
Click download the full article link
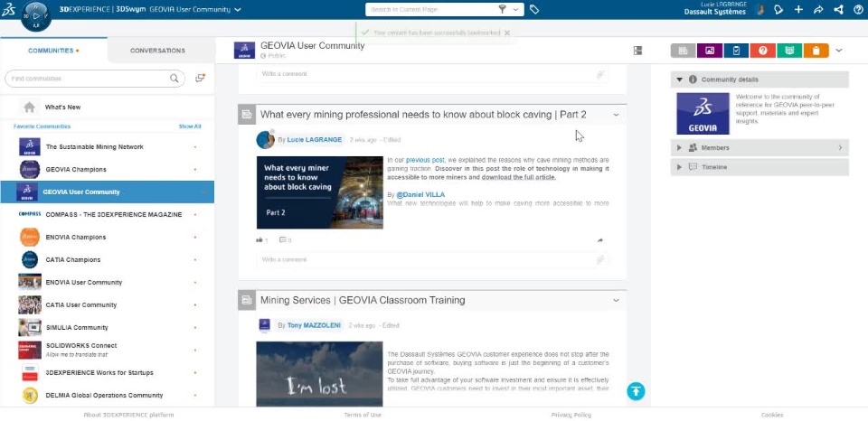(519, 177)
